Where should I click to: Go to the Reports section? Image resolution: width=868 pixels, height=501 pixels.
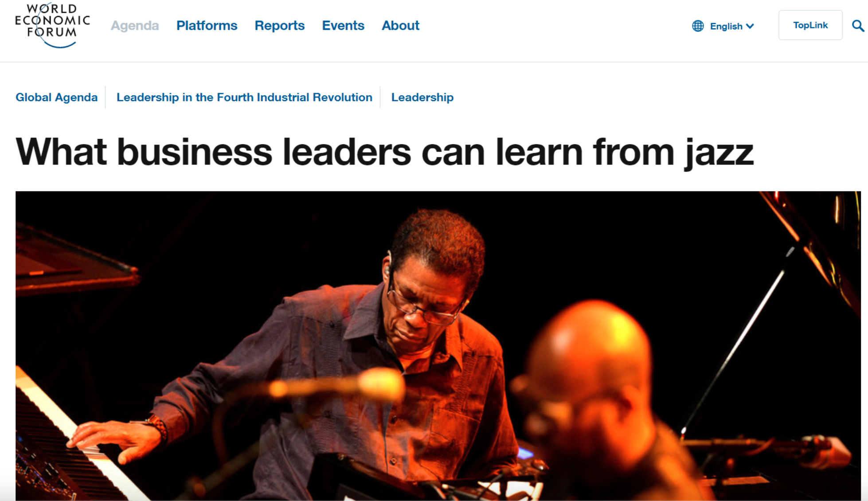tap(280, 26)
